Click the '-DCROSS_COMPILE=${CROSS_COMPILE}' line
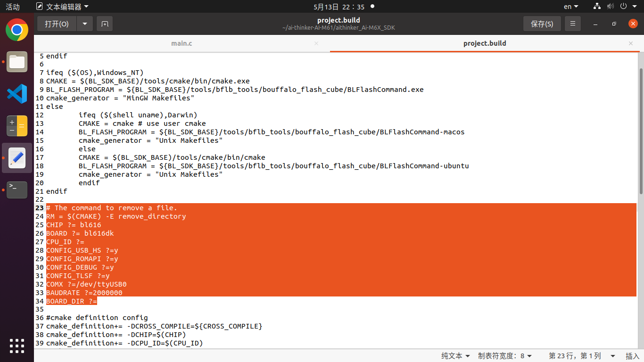 point(154,326)
